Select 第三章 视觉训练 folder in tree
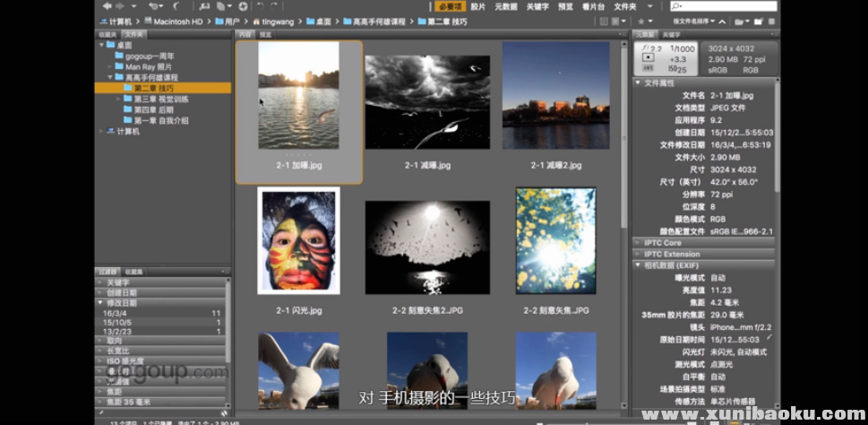The width and height of the screenshot is (868, 425). [163, 99]
